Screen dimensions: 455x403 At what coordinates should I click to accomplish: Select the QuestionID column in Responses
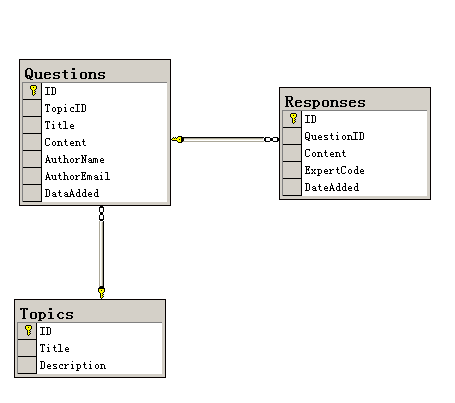355,136
